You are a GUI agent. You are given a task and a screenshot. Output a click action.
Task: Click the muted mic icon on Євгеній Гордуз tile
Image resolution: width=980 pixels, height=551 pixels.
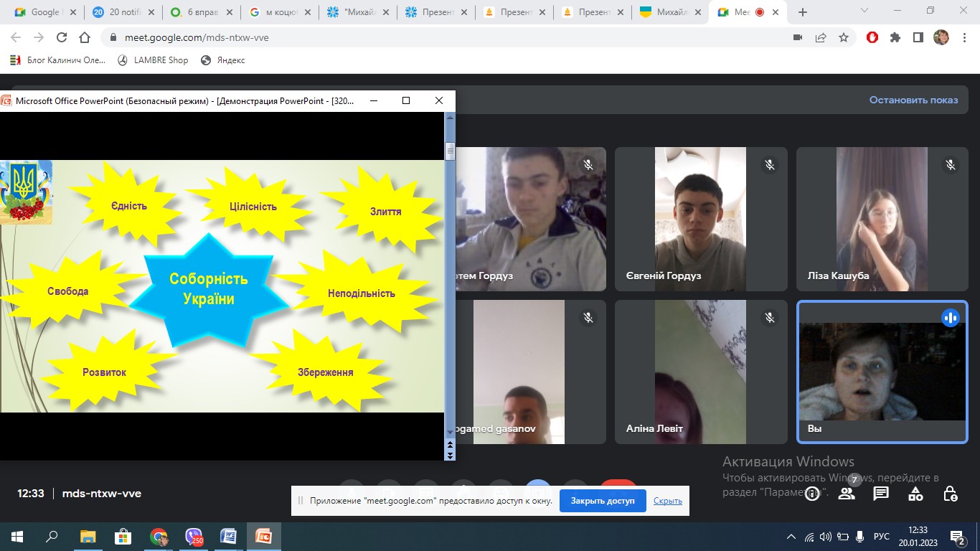[x=770, y=165]
